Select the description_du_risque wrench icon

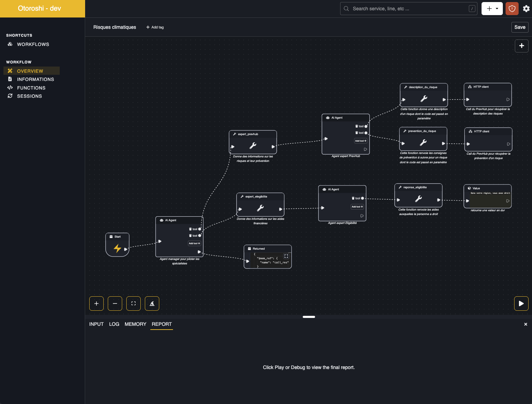tap(424, 99)
